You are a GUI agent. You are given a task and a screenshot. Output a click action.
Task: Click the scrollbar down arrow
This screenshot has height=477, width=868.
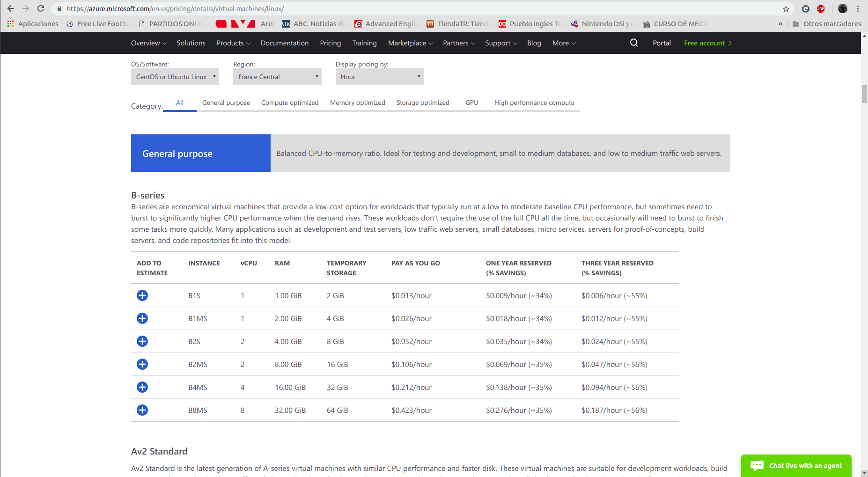[x=864, y=473]
